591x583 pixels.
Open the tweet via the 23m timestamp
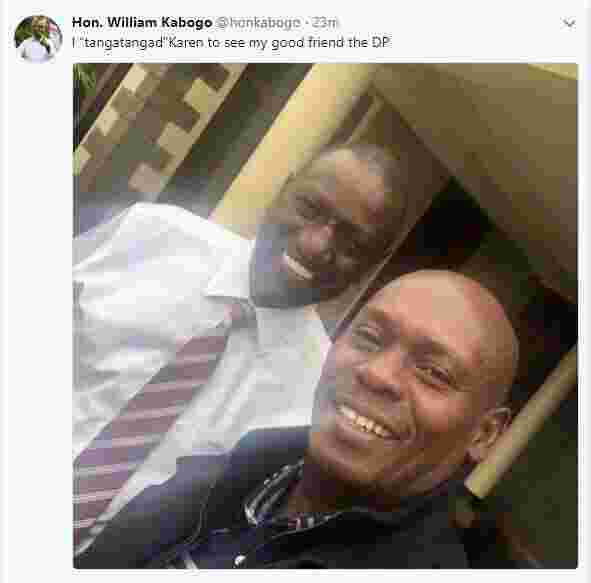click(325, 23)
